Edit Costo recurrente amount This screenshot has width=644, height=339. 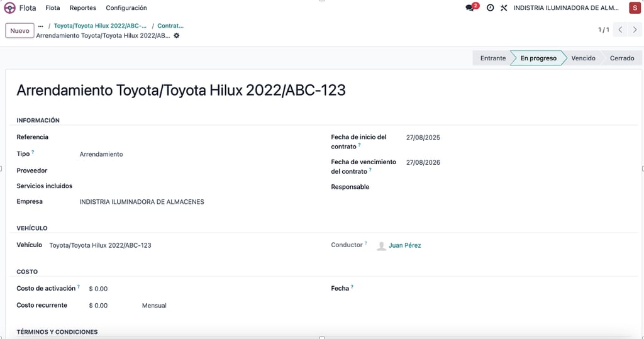coord(98,306)
